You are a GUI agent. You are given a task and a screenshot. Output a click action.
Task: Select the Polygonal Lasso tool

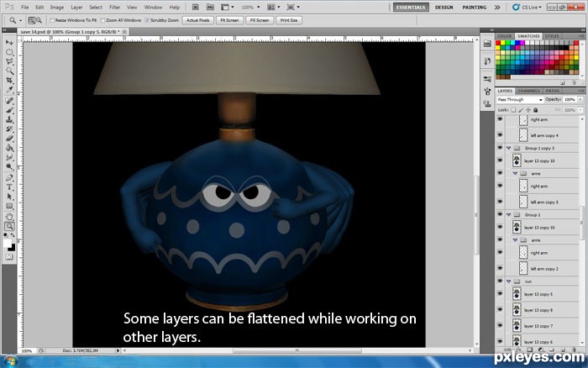[9, 61]
